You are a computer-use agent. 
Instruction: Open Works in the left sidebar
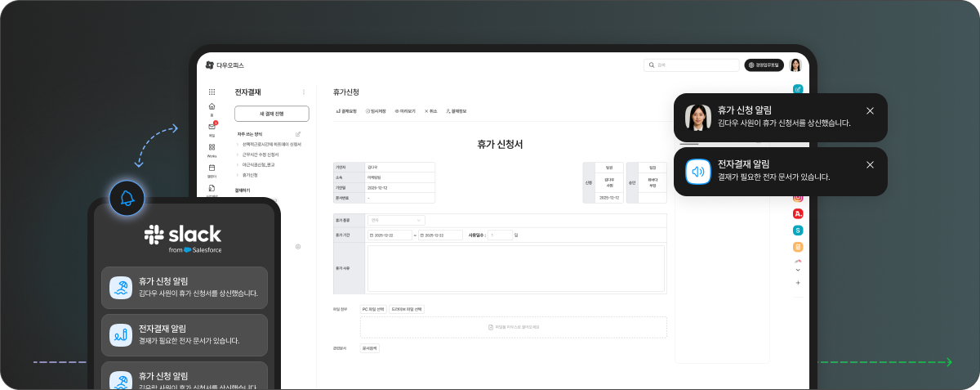[212, 150]
